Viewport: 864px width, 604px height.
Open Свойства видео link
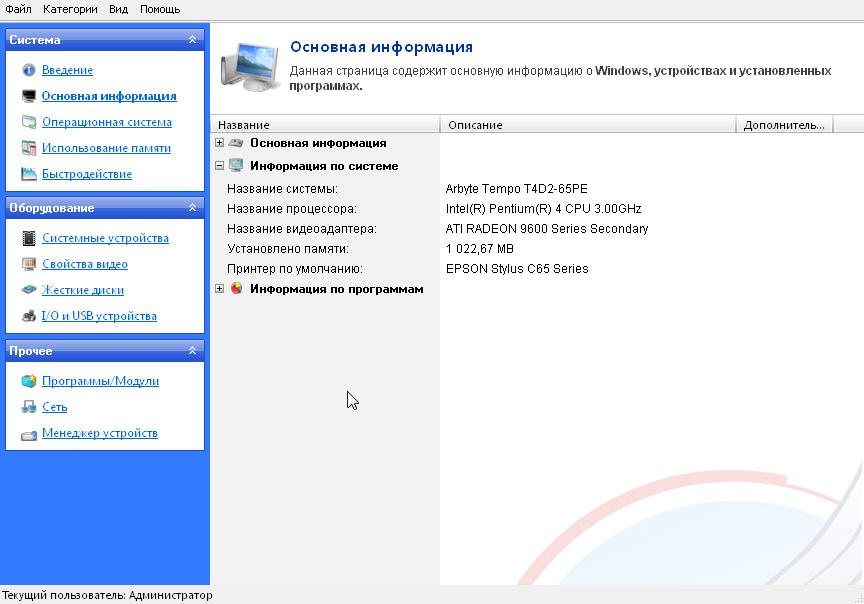pyautogui.click(x=85, y=264)
